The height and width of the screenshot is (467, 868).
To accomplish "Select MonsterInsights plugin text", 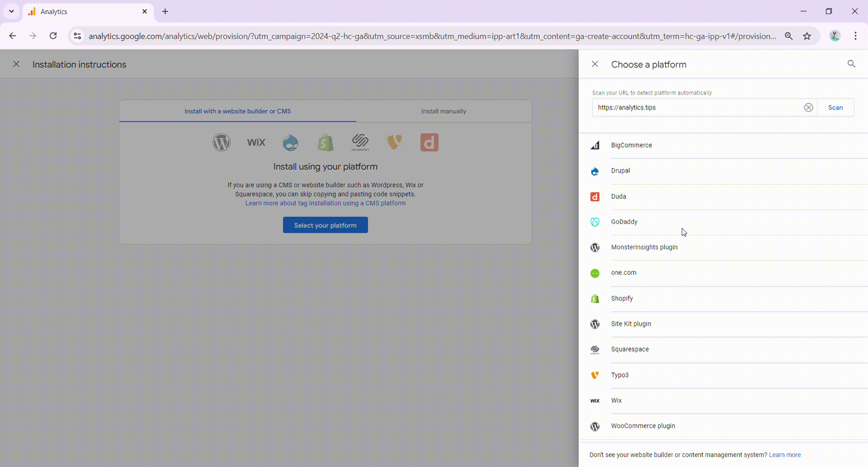I will [x=644, y=247].
